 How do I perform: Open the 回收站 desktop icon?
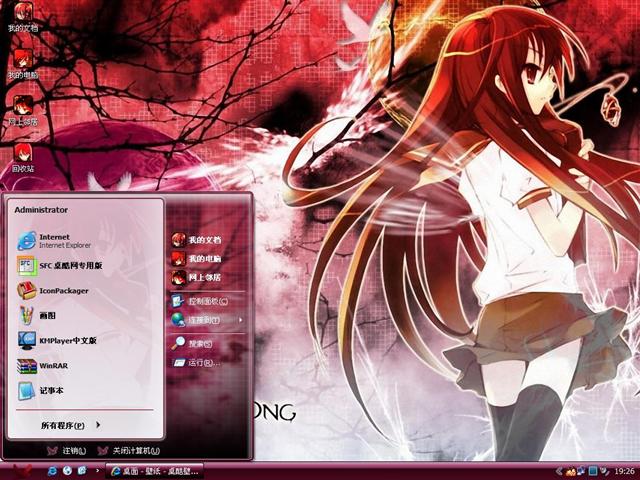[x=22, y=158]
